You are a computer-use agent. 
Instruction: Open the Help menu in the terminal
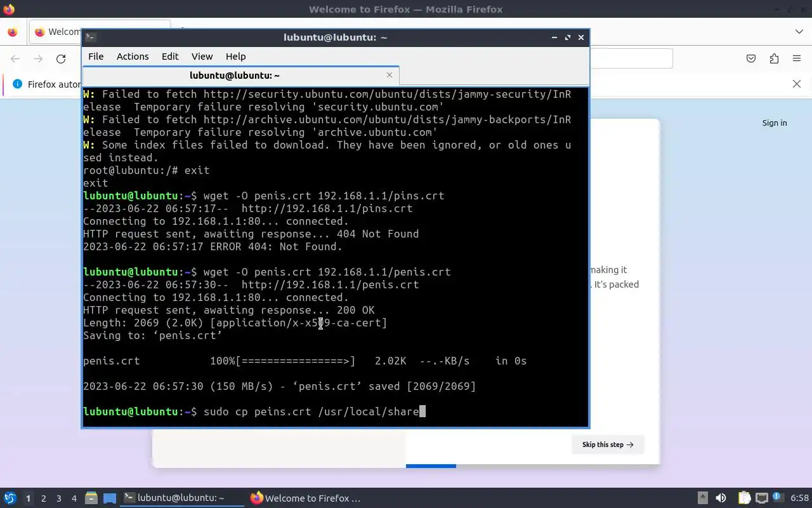point(235,57)
